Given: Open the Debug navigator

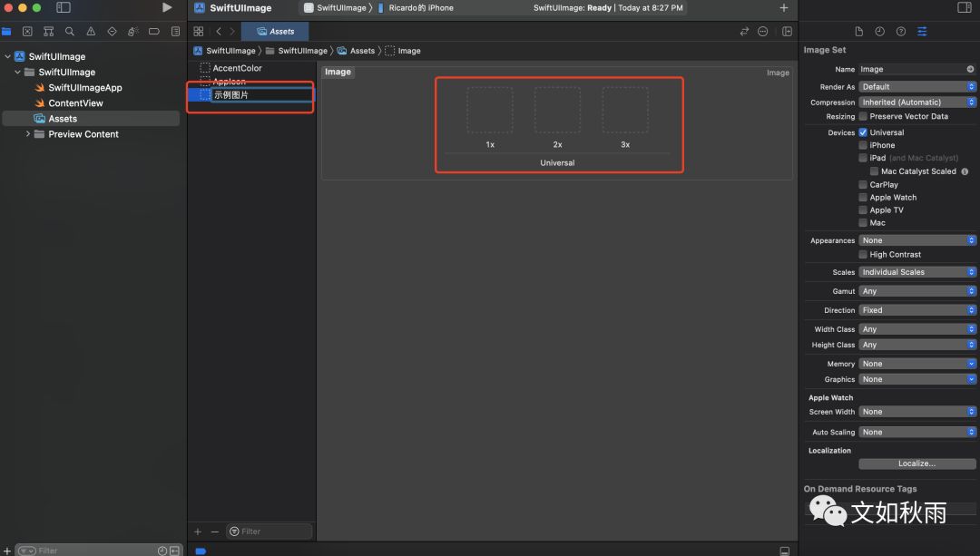Looking at the screenshot, I should [x=133, y=31].
